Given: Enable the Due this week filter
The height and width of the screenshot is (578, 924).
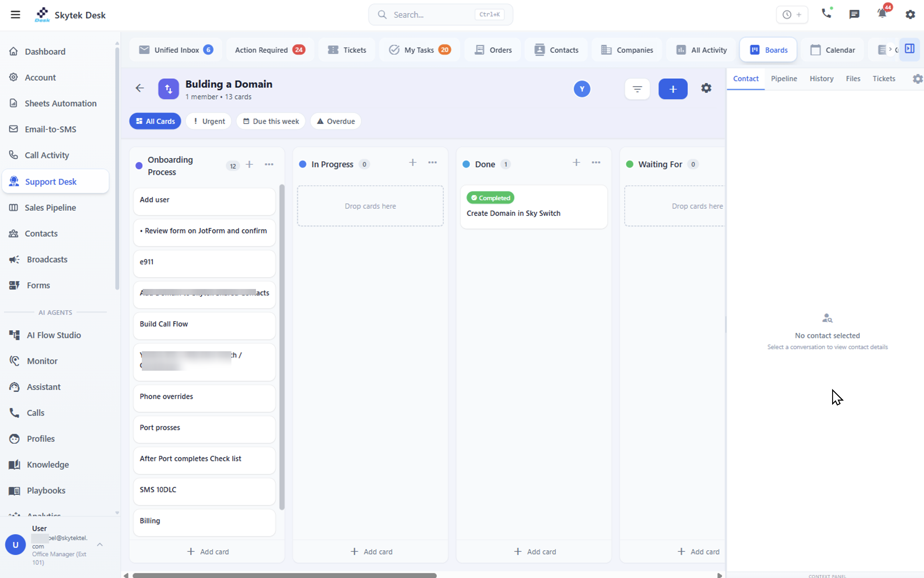Looking at the screenshot, I should click(x=271, y=121).
